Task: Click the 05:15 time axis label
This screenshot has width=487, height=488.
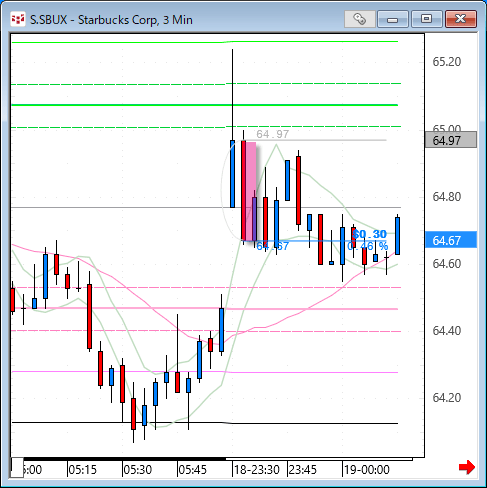Action: coord(82,470)
